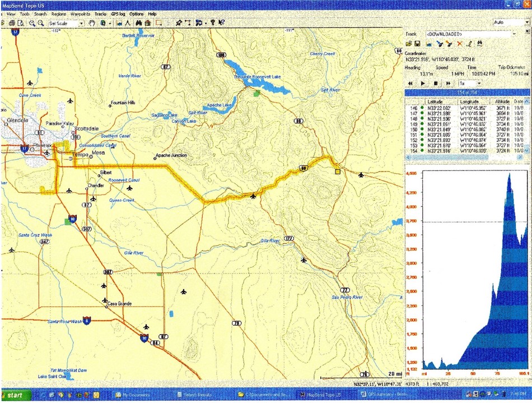Stop the track playback

[x=436, y=83]
